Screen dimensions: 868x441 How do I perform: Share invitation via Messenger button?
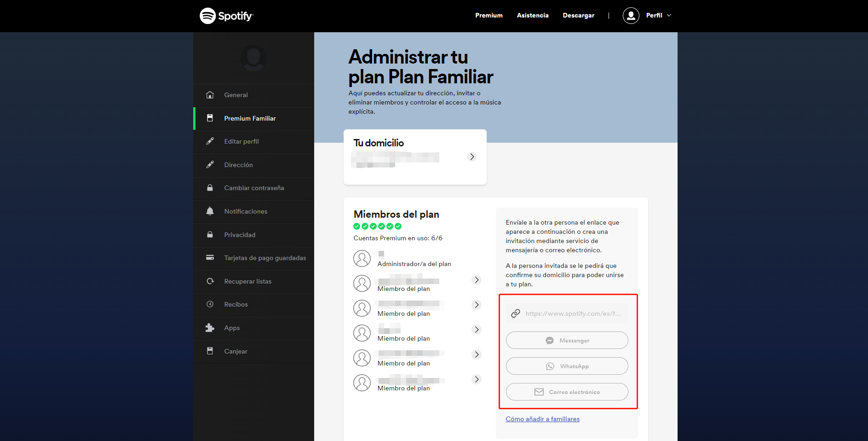[567, 341]
